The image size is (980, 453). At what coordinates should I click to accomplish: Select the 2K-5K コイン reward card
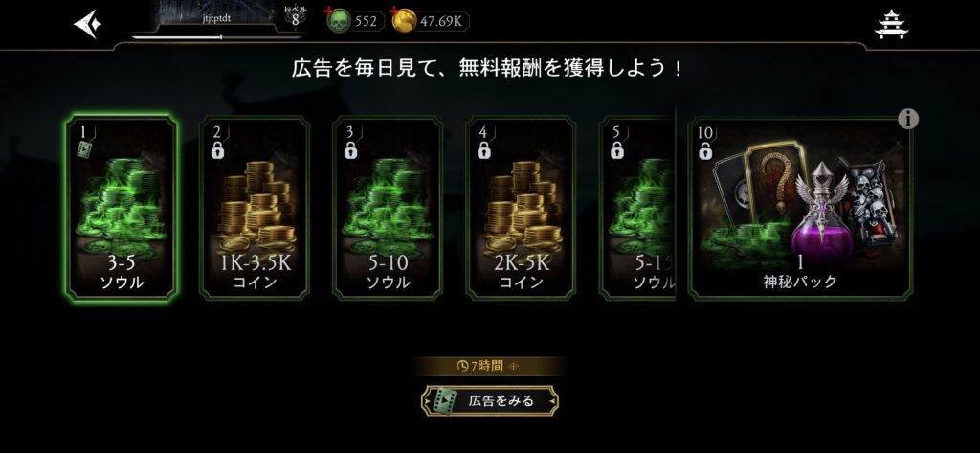click(x=522, y=209)
